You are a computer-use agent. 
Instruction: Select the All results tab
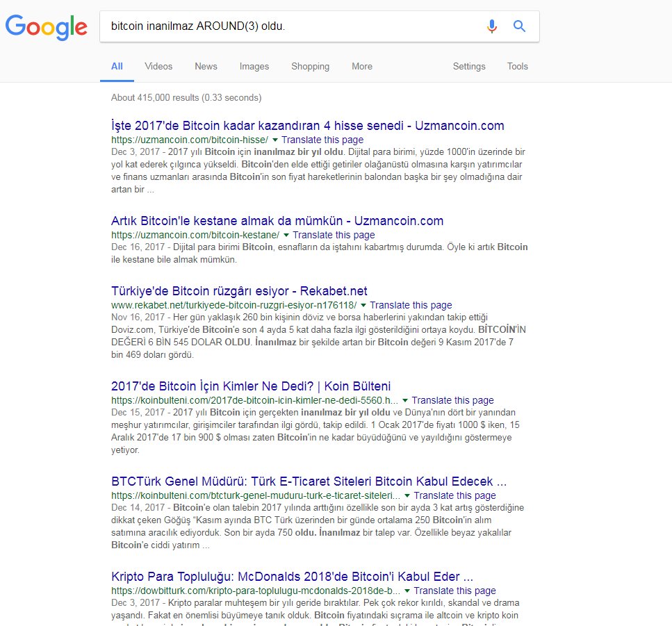click(x=117, y=67)
